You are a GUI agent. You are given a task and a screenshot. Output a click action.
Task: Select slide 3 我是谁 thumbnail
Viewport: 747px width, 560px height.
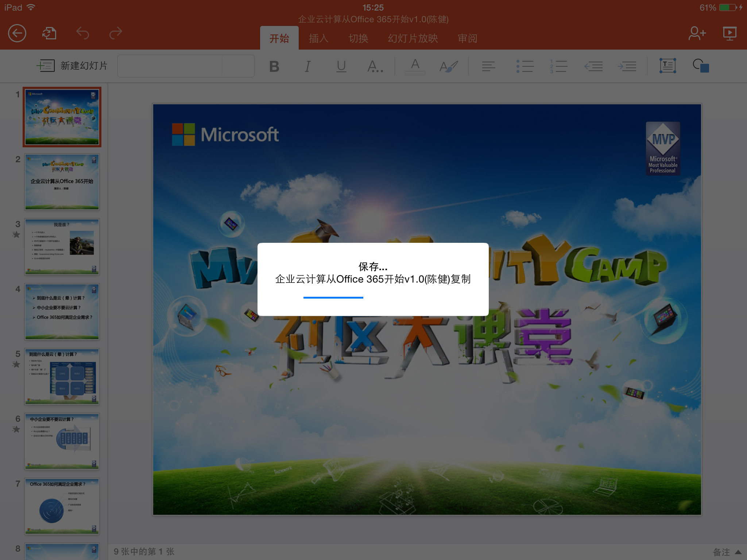[x=62, y=247]
